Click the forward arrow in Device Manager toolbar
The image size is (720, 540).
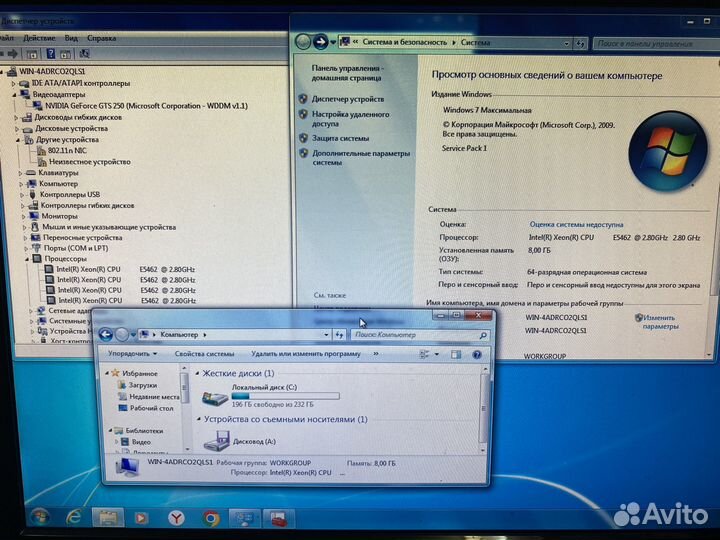tap(12, 54)
